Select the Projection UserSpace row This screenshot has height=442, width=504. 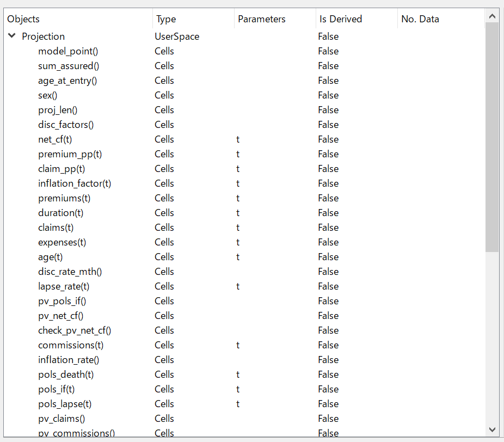244,36
